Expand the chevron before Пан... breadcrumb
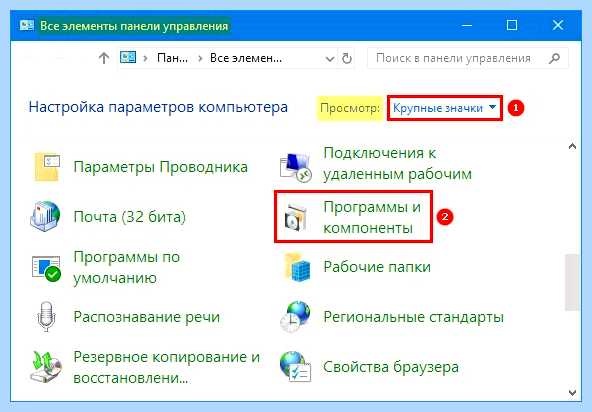The image size is (592, 412). tap(145, 59)
